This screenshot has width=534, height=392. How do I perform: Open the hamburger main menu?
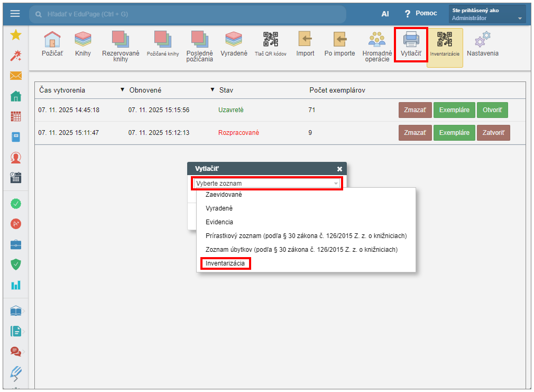[x=15, y=14]
